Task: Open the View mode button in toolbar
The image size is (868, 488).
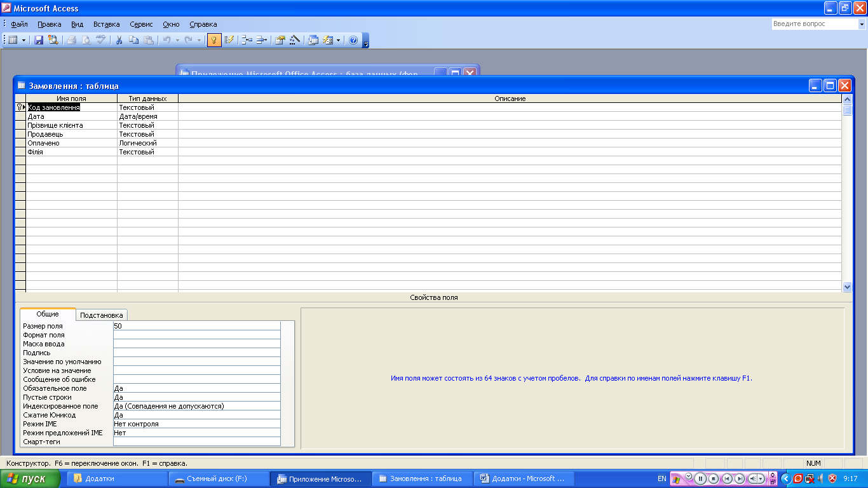Action: point(13,40)
